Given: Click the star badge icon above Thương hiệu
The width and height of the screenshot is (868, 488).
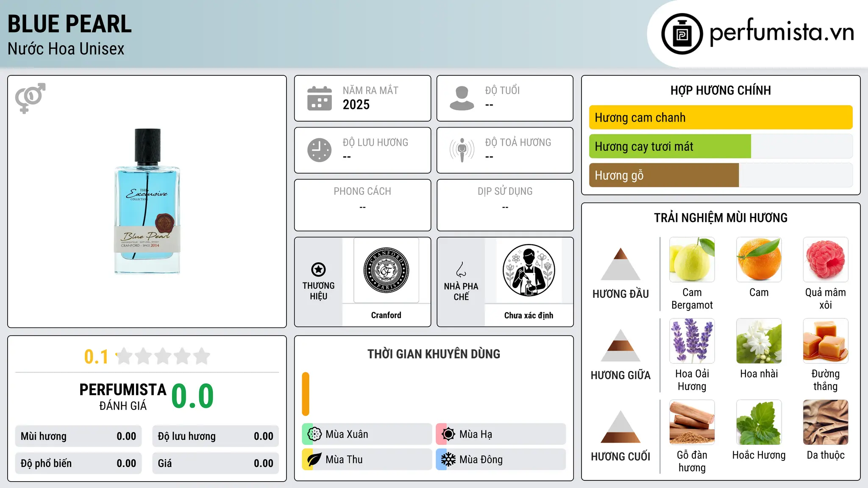Looking at the screenshot, I should coord(318,269).
